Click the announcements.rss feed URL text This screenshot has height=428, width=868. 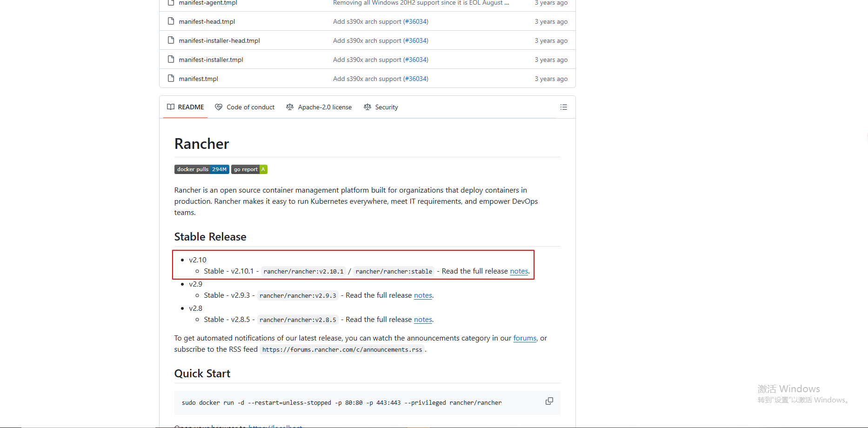(x=342, y=349)
